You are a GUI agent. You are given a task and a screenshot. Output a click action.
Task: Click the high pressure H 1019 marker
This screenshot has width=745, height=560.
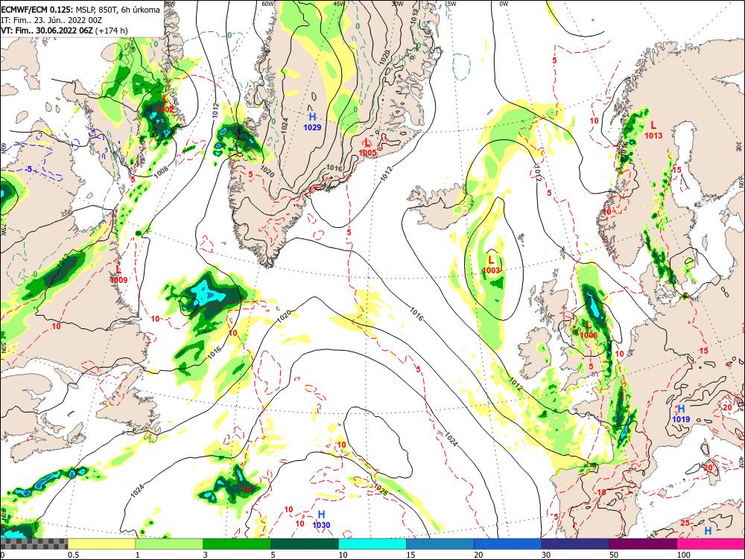[x=681, y=414]
